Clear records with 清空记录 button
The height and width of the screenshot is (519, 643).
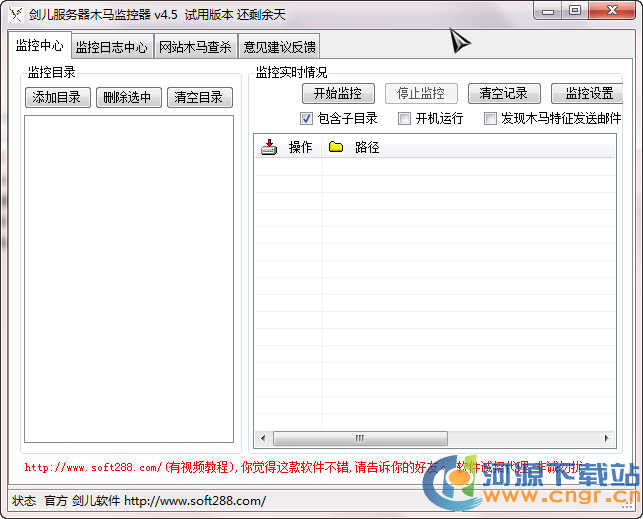click(504, 93)
